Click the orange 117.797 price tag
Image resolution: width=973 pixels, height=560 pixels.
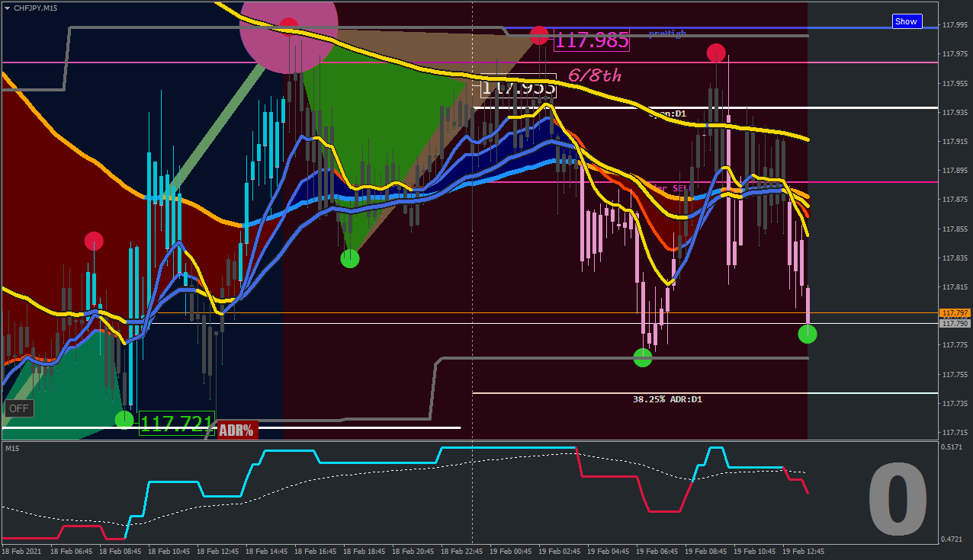click(955, 313)
